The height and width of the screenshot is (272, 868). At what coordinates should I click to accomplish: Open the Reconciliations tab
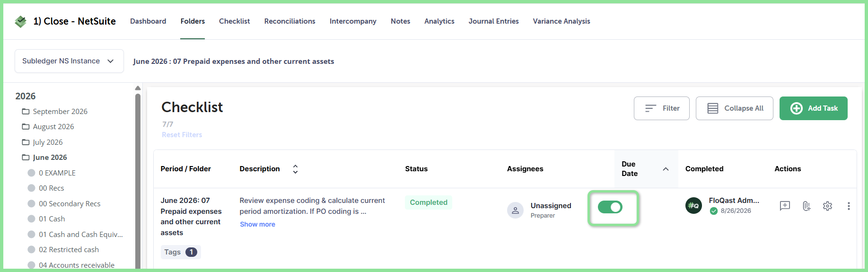coord(289,21)
